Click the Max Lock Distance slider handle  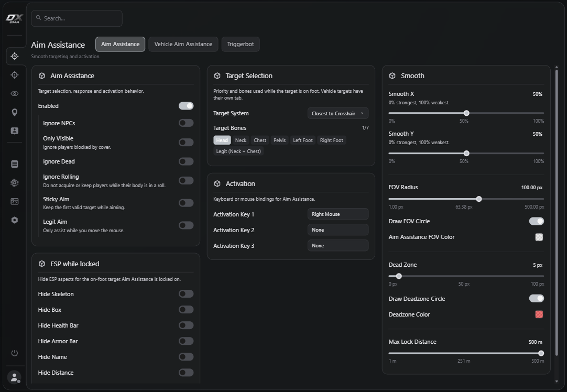point(541,353)
